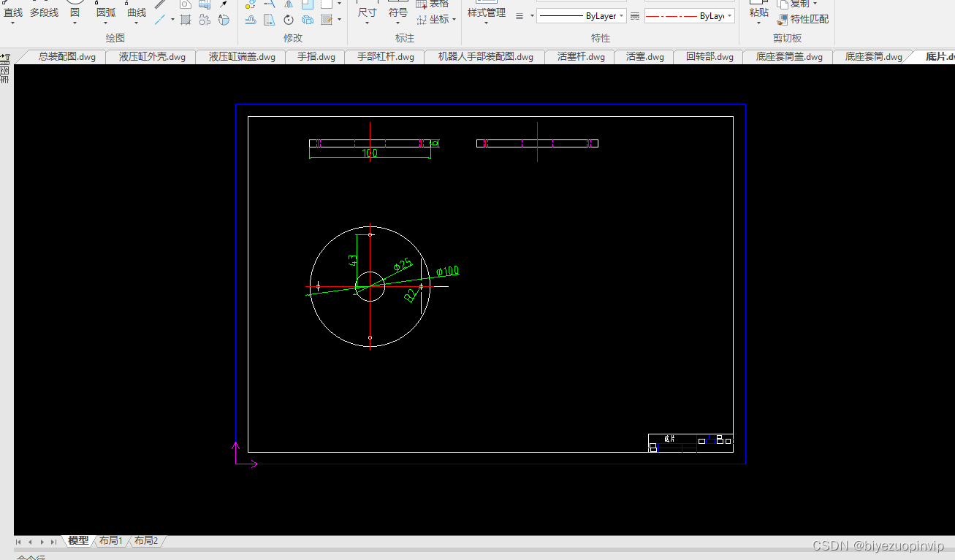
Task: Open dropdown arrow next to construction line icon
Action: 172,20
